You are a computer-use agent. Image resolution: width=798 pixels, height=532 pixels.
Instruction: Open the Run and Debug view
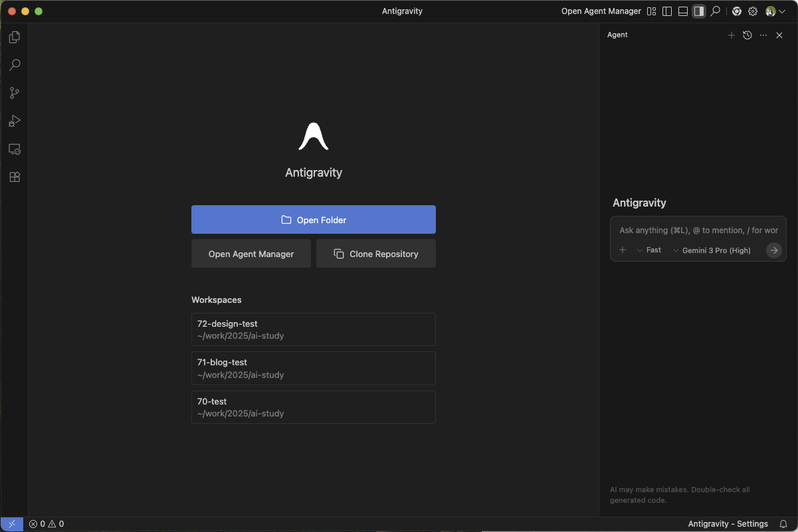point(14,121)
